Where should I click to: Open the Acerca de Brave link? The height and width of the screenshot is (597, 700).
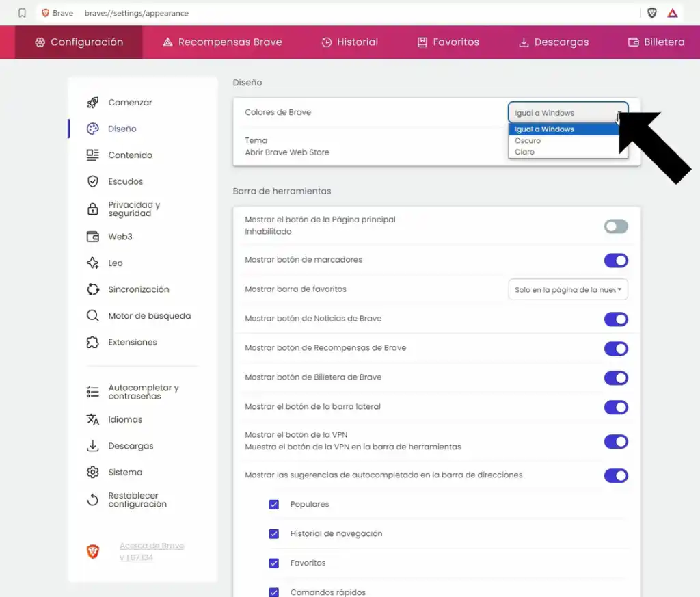click(x=152, y=551)
